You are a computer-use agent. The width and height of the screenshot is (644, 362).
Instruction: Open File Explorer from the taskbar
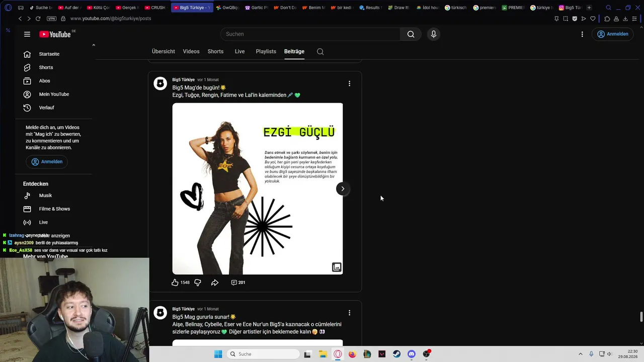(323, 354)
